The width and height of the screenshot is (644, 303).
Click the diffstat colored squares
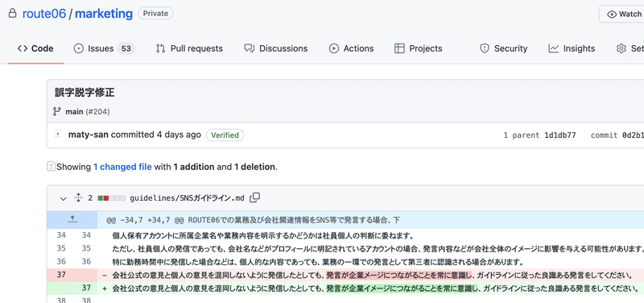[111, 198]
